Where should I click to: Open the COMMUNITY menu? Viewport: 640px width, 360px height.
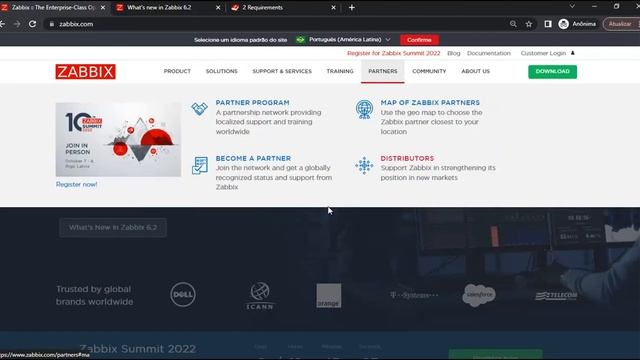(429, 71)
